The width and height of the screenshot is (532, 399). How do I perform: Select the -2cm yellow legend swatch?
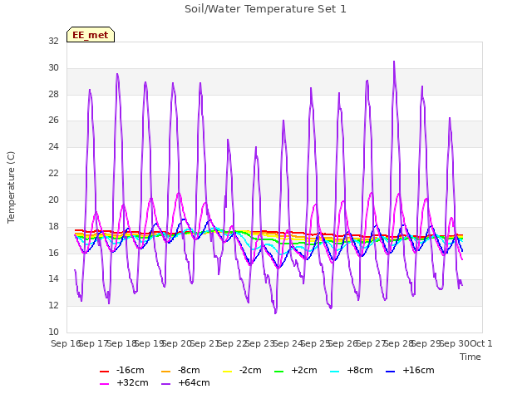[x=227, y=372]
